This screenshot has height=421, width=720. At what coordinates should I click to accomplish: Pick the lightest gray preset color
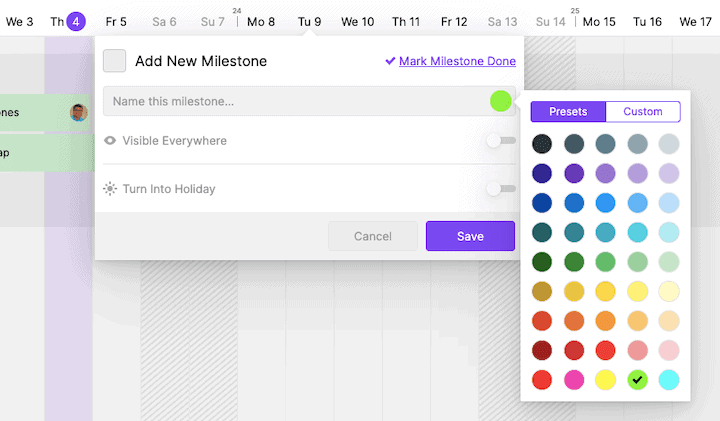click(669, 144)
